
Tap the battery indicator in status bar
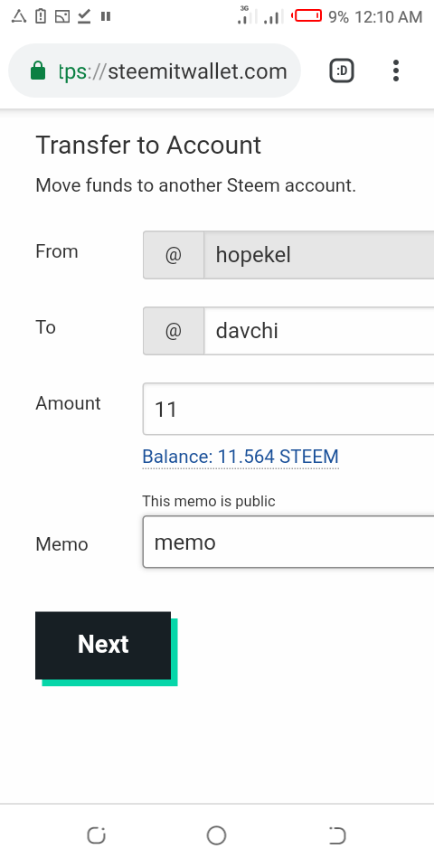tap(307, 16)
